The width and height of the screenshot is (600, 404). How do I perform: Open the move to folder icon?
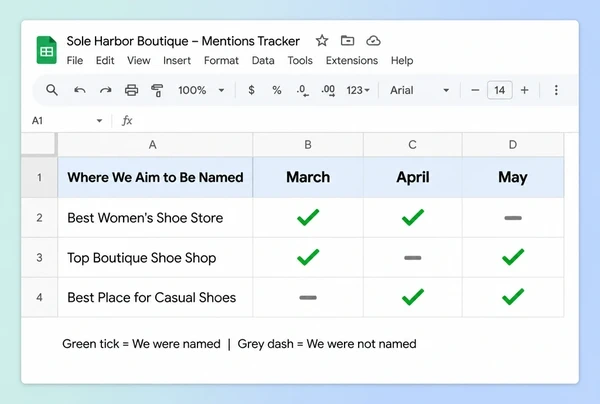pos(347,40)
